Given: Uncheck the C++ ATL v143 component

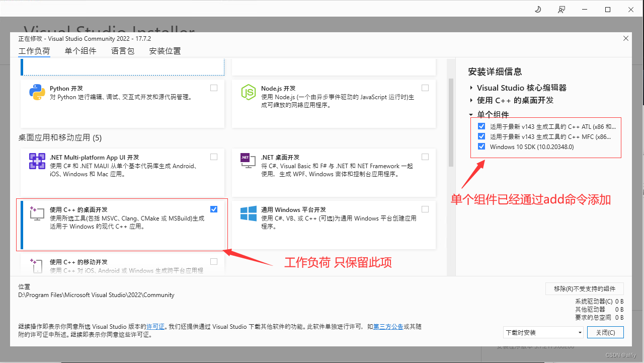Looking at the screenshot, I should (x=481, y=126).
